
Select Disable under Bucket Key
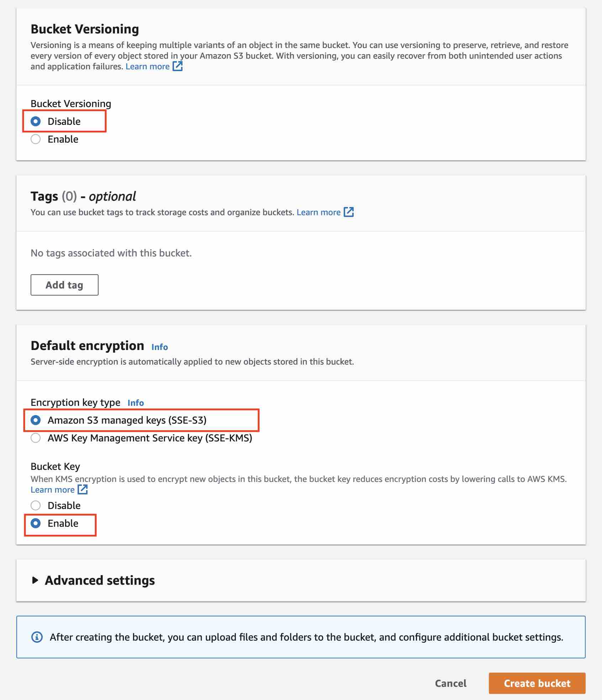coord(36,506)
